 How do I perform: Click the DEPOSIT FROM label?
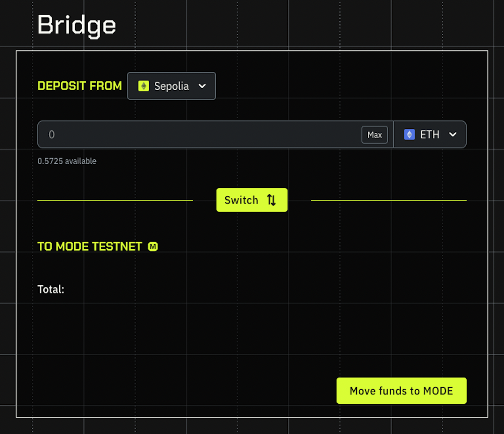click(80, 86)
